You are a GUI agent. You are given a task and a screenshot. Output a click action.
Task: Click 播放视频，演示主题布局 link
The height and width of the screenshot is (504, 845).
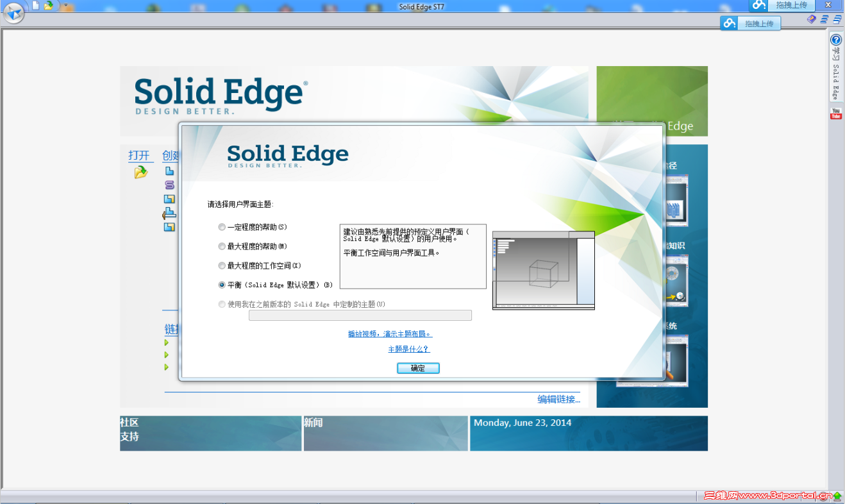pyautogui.click(x=390, y=334)
